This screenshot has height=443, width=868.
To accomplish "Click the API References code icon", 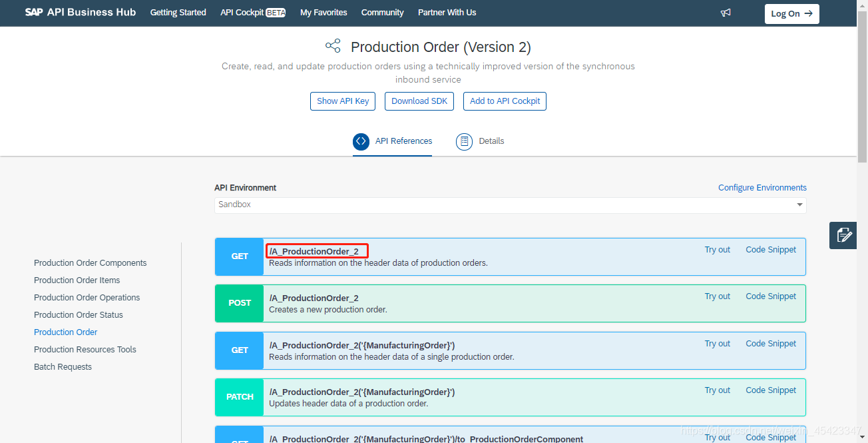I will pos(361,141).
